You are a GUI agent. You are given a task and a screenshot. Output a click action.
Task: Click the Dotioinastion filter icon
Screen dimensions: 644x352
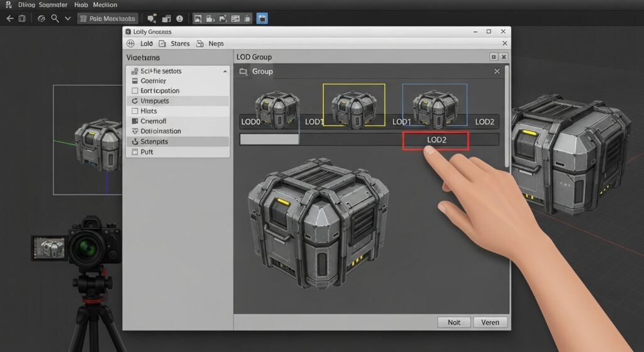point(135,131)
